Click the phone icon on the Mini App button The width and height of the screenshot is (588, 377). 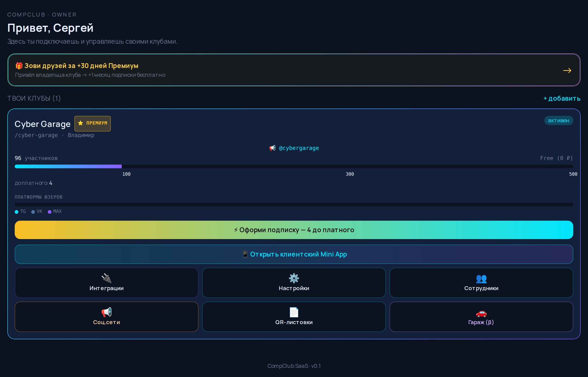tap(245, 254)
